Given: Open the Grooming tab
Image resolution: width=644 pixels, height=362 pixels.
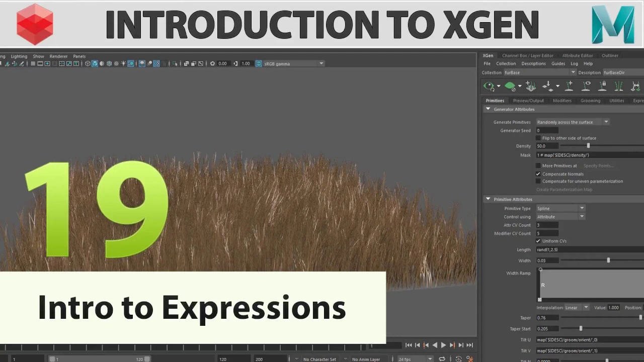Looking at the screenshot, I should 590,101.
